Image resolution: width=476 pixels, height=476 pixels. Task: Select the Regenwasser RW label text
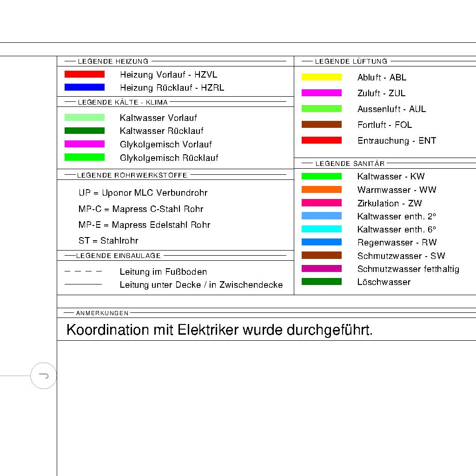(397, 243)
